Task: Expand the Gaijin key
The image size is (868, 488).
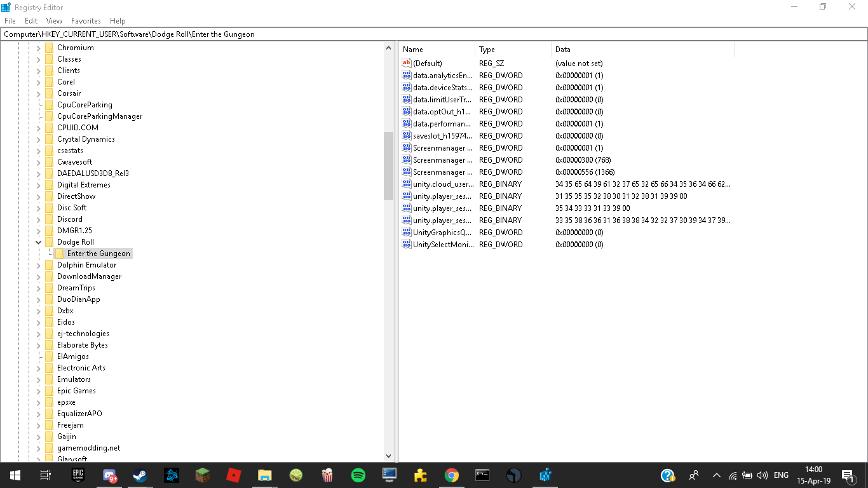Action: pos(39,437)
